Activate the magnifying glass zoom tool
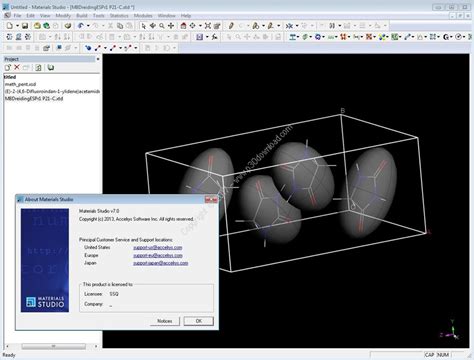The image size is (474, 360). click(x=162, y=26)
